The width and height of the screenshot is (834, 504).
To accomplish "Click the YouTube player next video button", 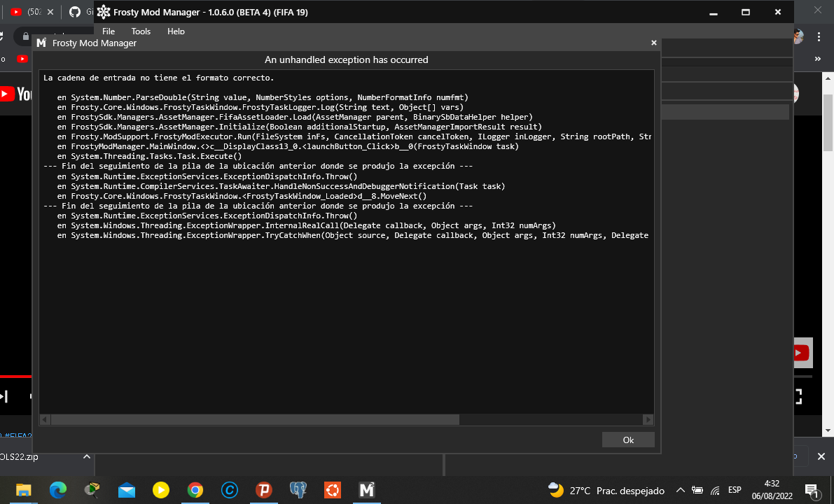I will 4,396.
